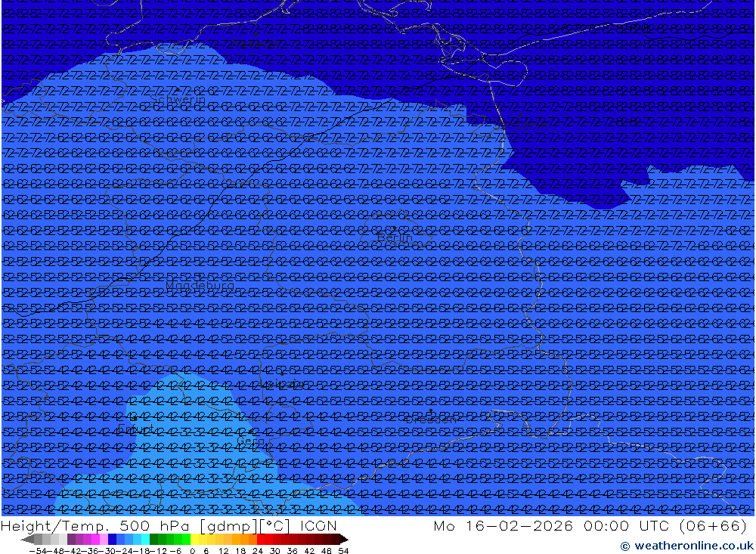Click the 'Mo 16-02-2026' forecast date
The image size is (756, 554).
(x=503, y=525)
